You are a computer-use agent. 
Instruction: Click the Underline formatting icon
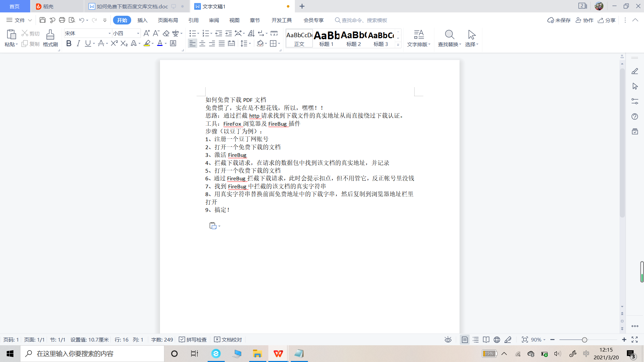point(87,43)
